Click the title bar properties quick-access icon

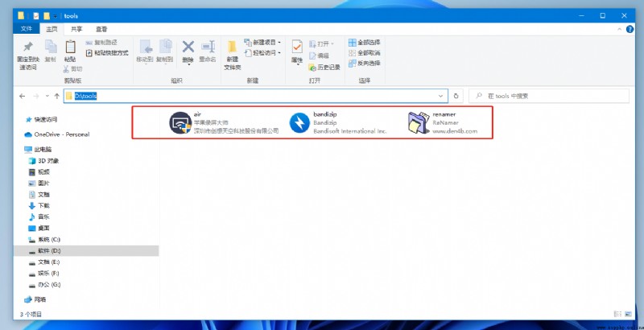pos(35,16)
